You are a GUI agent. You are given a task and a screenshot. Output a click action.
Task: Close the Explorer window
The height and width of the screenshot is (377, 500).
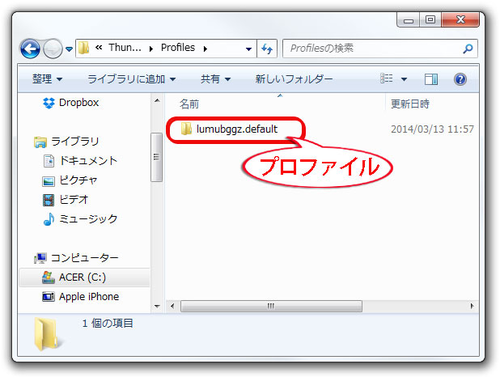coord(460,20)
